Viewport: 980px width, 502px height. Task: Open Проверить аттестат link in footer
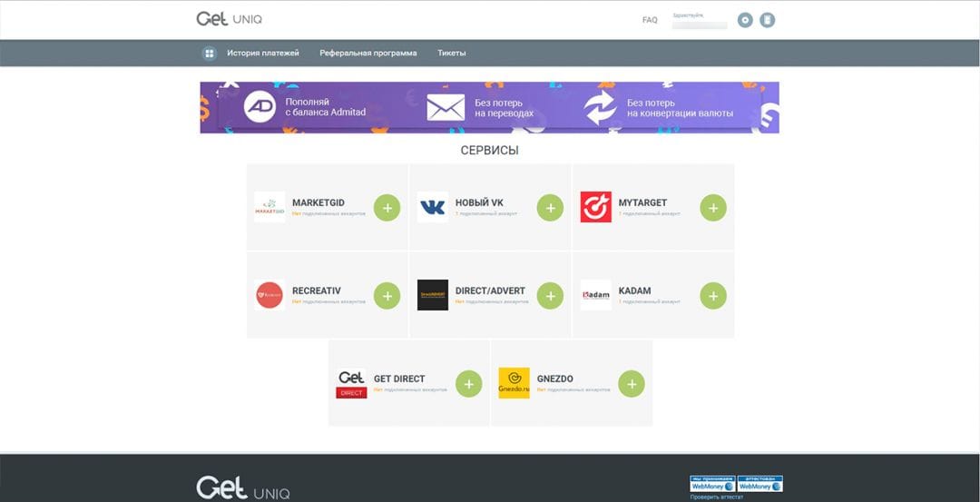(717, 497)
